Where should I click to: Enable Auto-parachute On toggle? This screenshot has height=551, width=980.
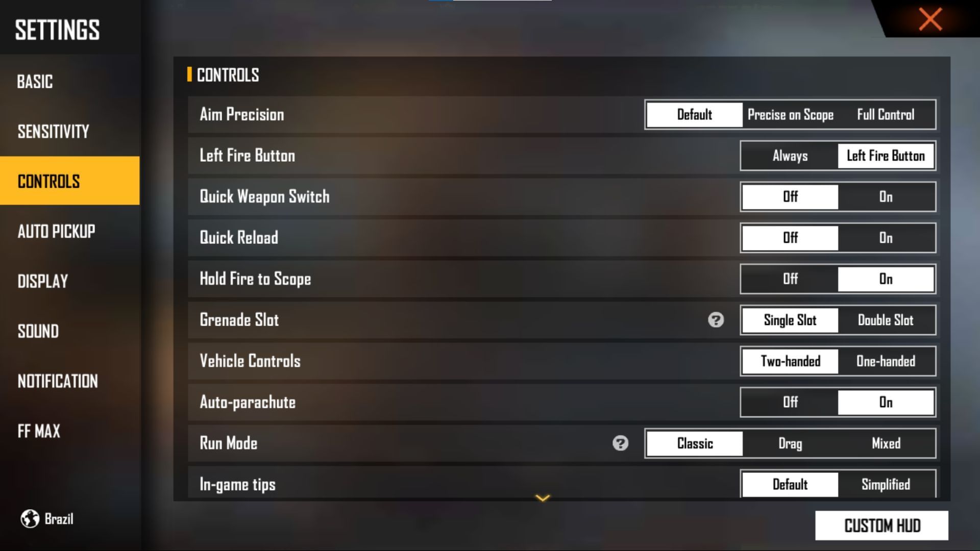pyautogui.click(x=885, y=403)
